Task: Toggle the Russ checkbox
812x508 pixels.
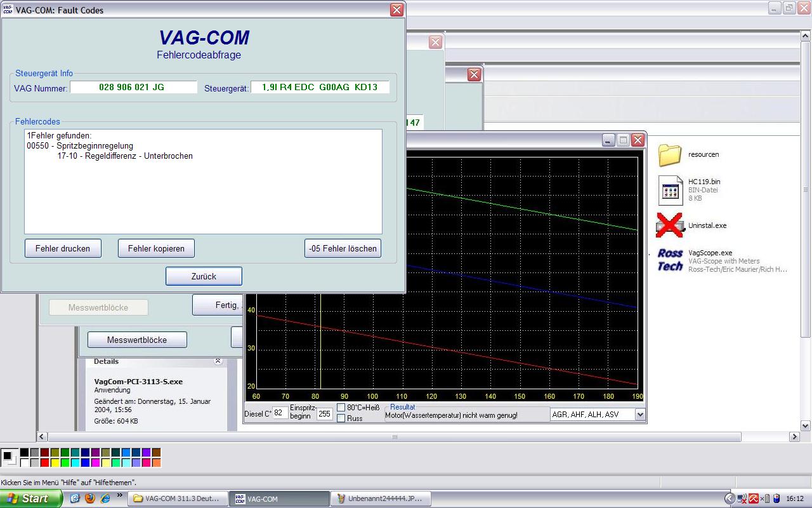Action: click(x=341, y=418)
